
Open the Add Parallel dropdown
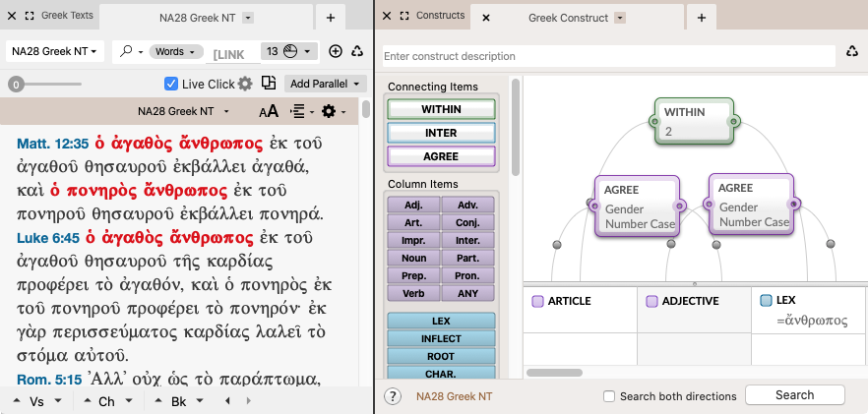[x=325, y=85]
